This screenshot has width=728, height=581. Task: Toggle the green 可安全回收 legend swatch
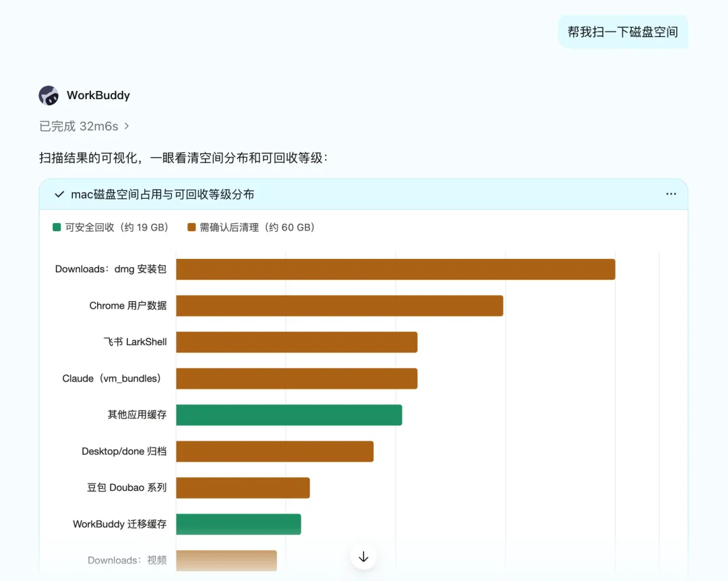[x=57, y=227]
